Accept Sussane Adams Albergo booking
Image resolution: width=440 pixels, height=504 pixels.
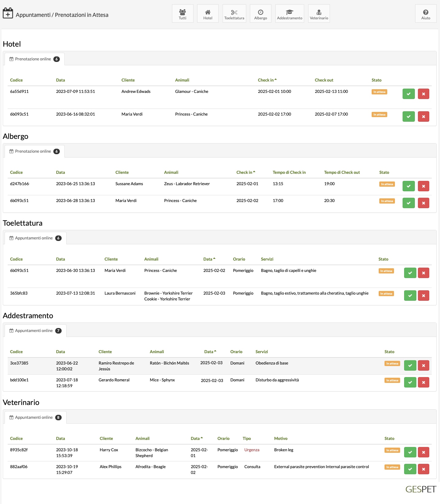click(408, 186)
